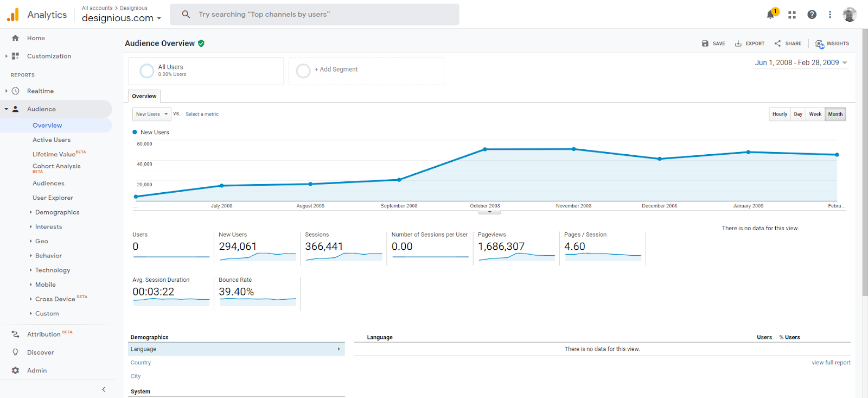The height and width of the screenshot is (398, 868).
Task: Click the Customization dashboard icon
Action: [x=15, y=56]
